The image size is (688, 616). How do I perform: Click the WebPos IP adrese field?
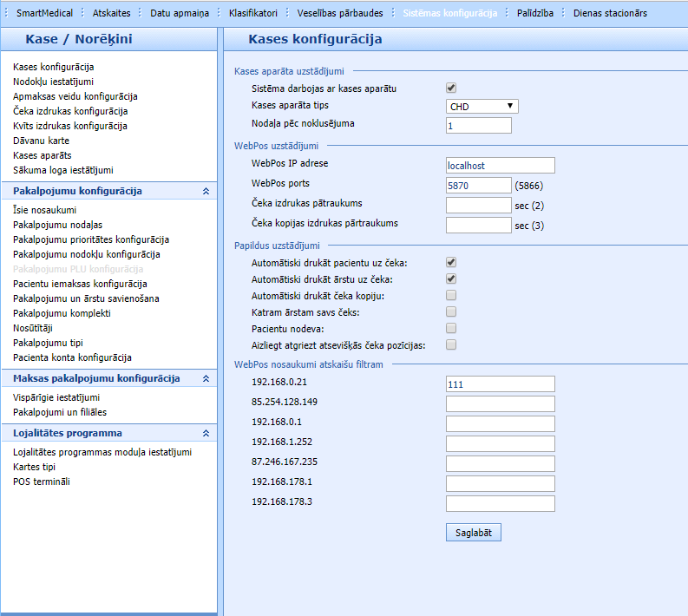pos(500,165)
